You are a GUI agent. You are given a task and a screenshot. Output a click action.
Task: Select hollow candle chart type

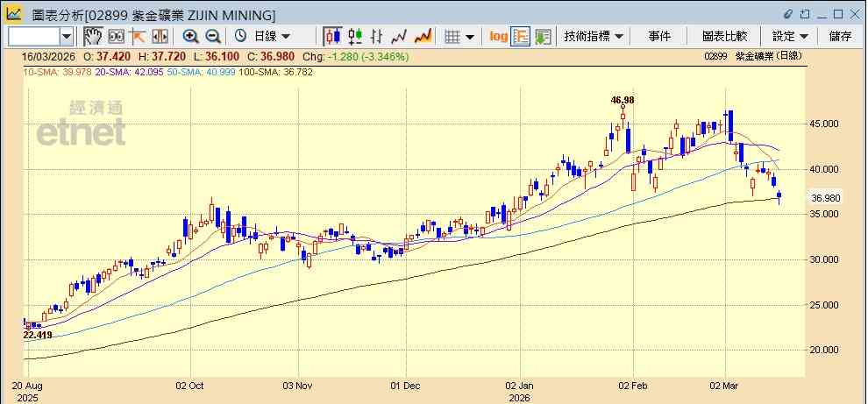[355, 37]
